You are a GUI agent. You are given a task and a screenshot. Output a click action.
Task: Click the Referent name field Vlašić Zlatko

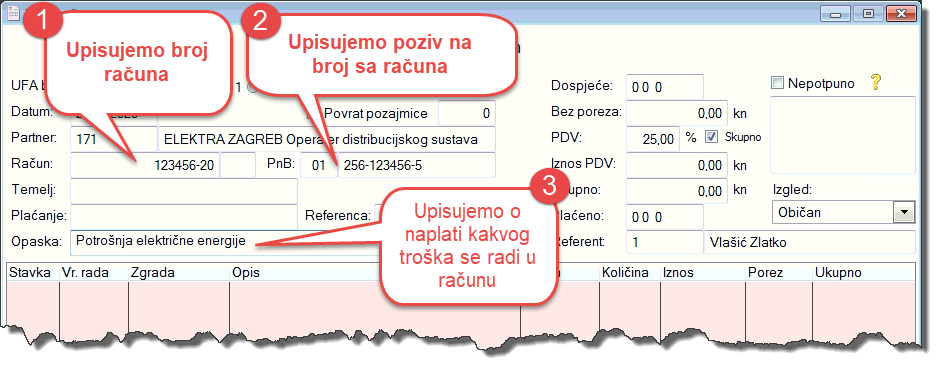tap(809, 243)
